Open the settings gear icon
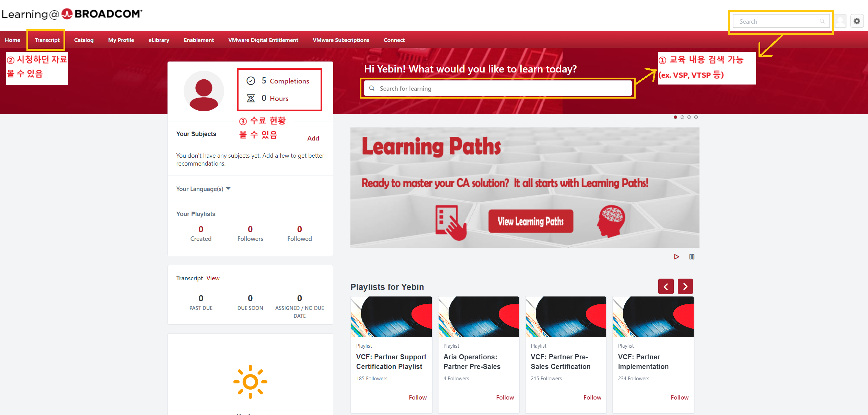The height and width of the screenshot is (415, 868). click(x=857, y=21)
